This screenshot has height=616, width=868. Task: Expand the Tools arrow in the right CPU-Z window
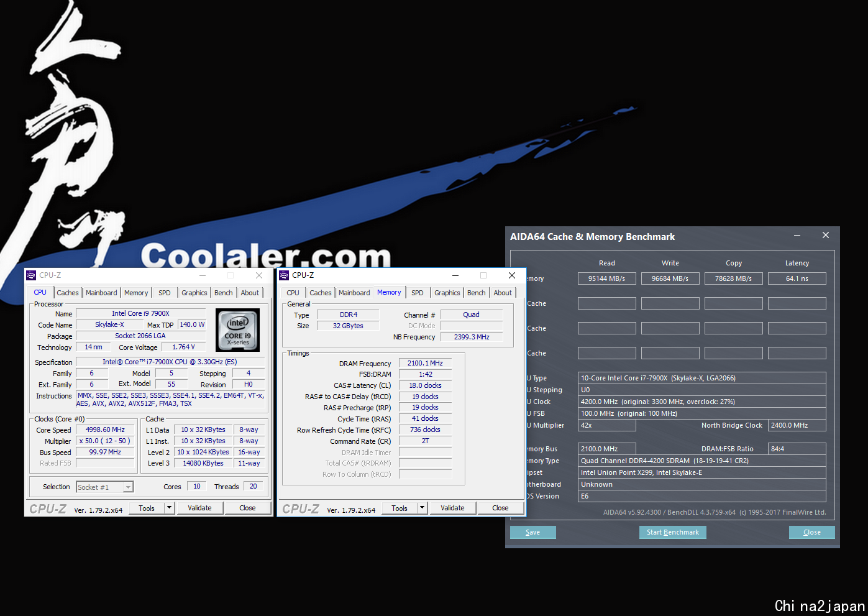(422, 508)
